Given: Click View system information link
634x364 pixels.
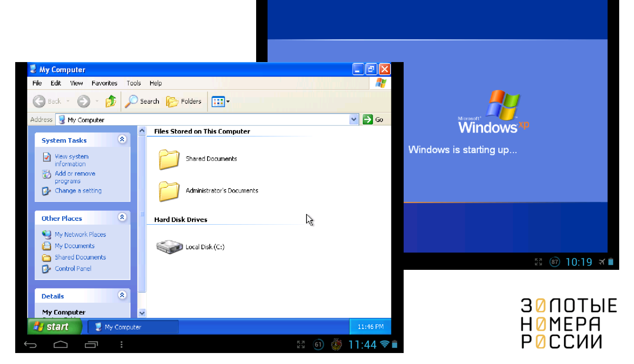Looking at the screenshot, I should [71, 160].
